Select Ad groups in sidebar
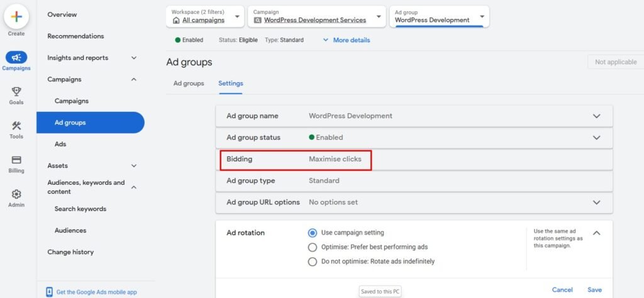This screenshot has width=644, height=298. point(91,123)
